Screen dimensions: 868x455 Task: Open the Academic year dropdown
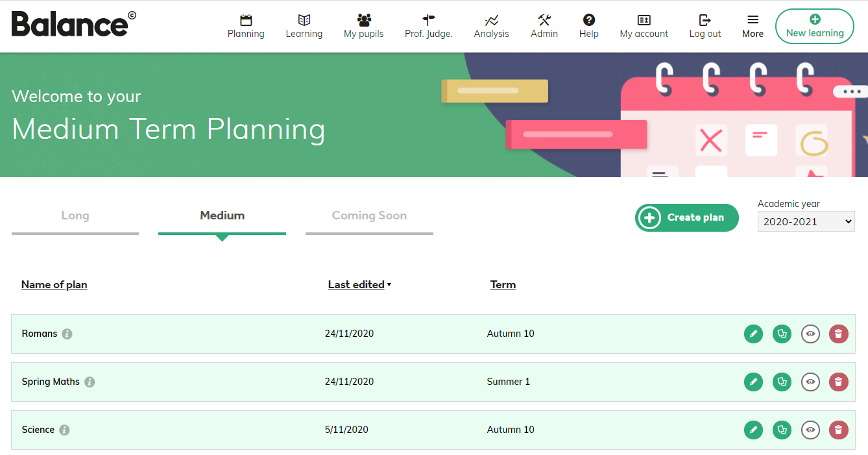[x=806, y=221]
